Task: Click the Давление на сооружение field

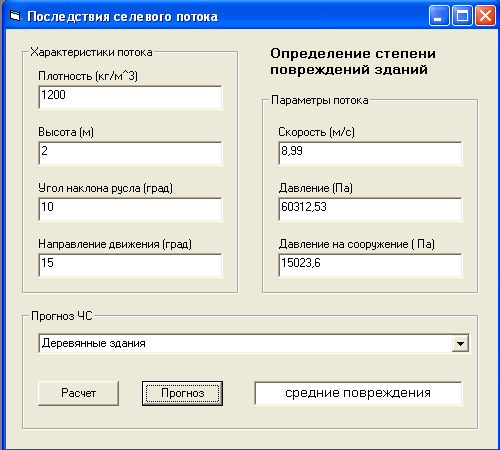Action: [370, 265]
